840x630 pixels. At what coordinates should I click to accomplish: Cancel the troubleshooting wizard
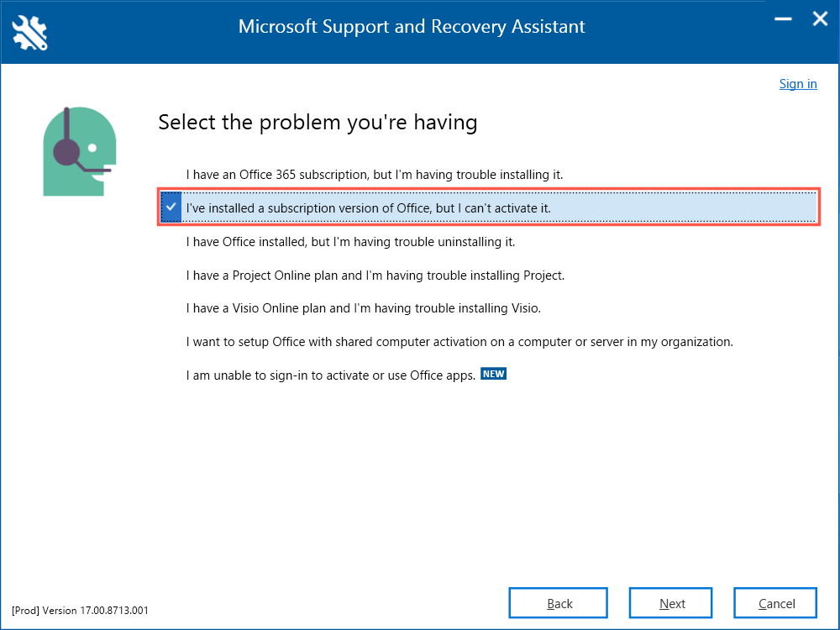click(775, 603)
